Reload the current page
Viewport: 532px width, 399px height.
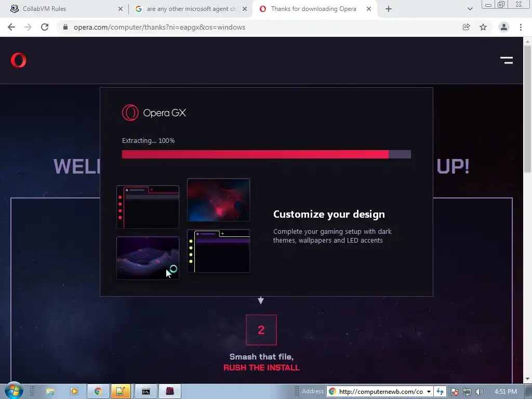pyautogui.click(x=45, y=27)
